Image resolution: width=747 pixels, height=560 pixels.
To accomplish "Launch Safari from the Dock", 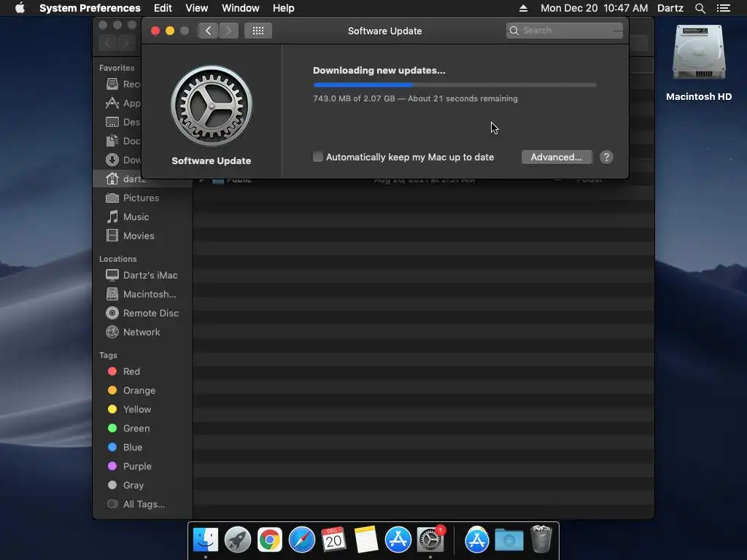I will pos(302,540).
